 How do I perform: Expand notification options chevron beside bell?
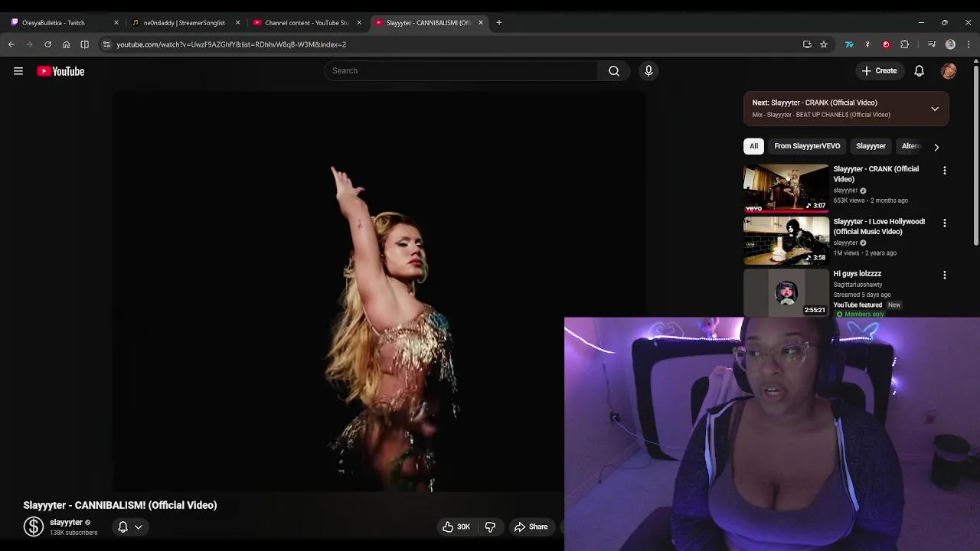(139, 527)
